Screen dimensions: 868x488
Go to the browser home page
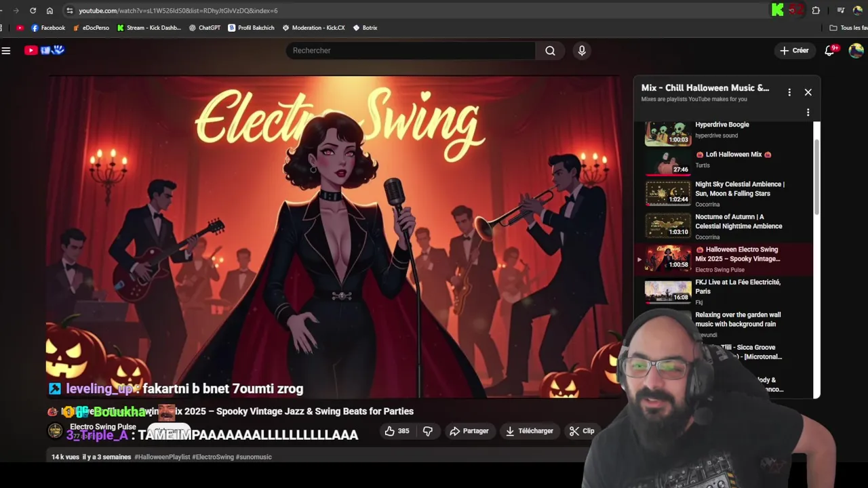tap(50, 11)
